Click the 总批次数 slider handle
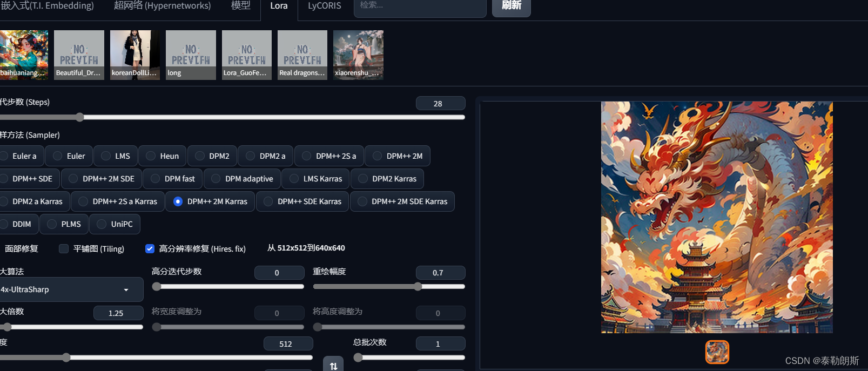 point(358,357)
